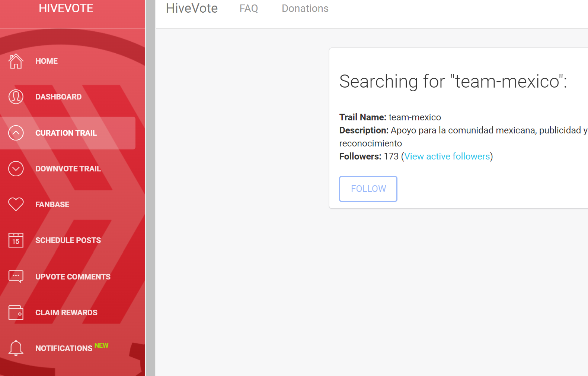Click the FOLLOW button for team-mexico
The width and height of the screenshot is (588, 376).
368,189
